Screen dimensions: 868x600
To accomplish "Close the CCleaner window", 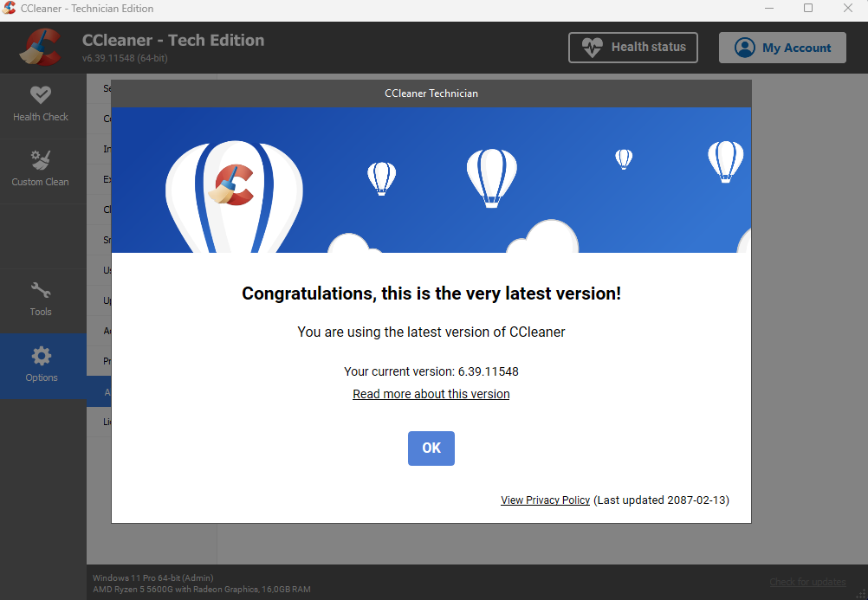I will pos(847,9).
